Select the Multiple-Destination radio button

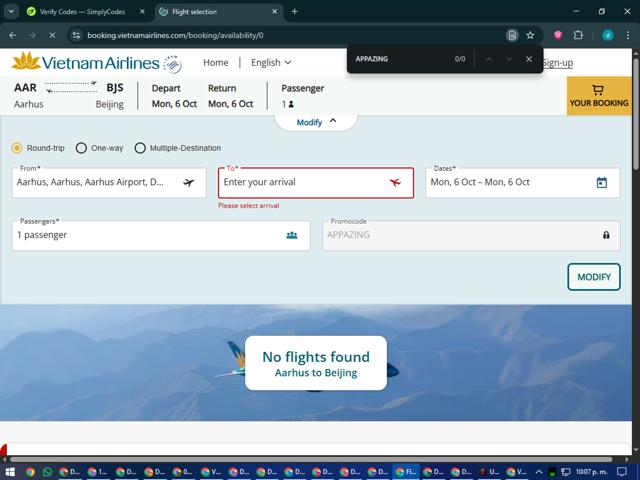pos(140,148)
